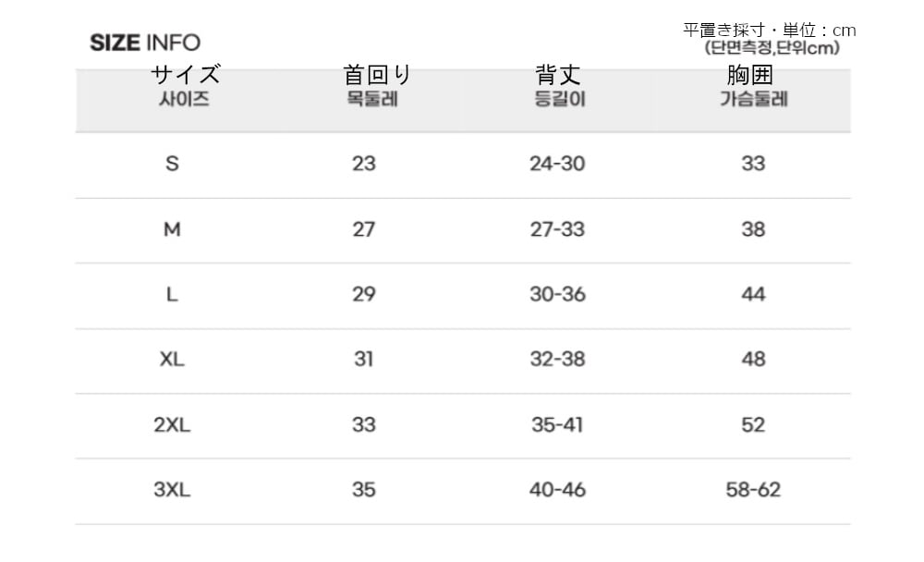The width and height of the screenshot is (924, 562).
Task: Select the M size row label
Action: point(172,230)
